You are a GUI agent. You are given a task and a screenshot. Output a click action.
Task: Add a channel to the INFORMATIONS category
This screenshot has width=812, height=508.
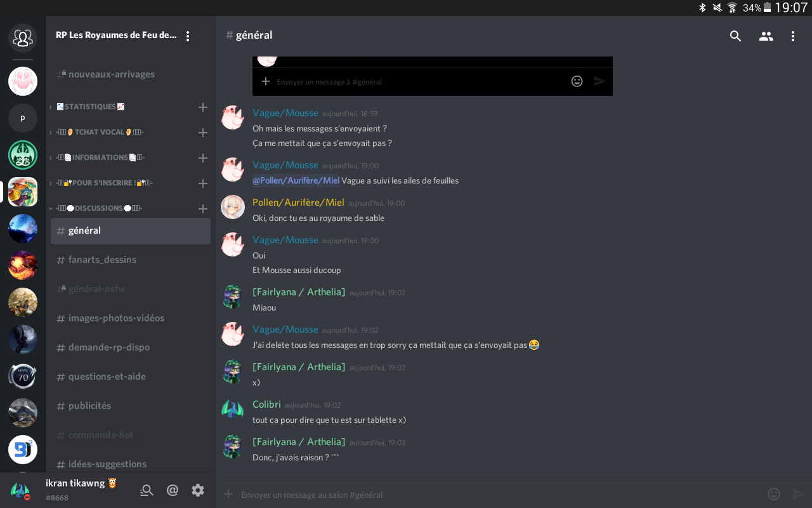pos(203,157)
